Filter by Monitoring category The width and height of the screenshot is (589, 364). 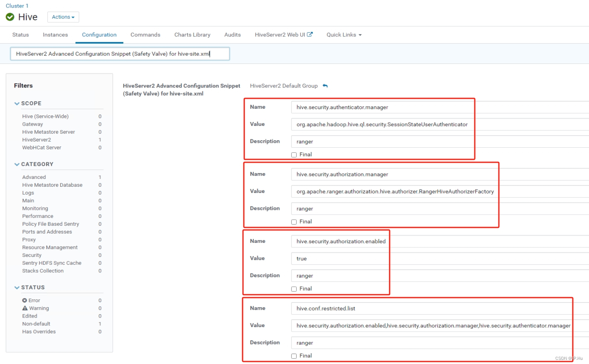(35, 209)
